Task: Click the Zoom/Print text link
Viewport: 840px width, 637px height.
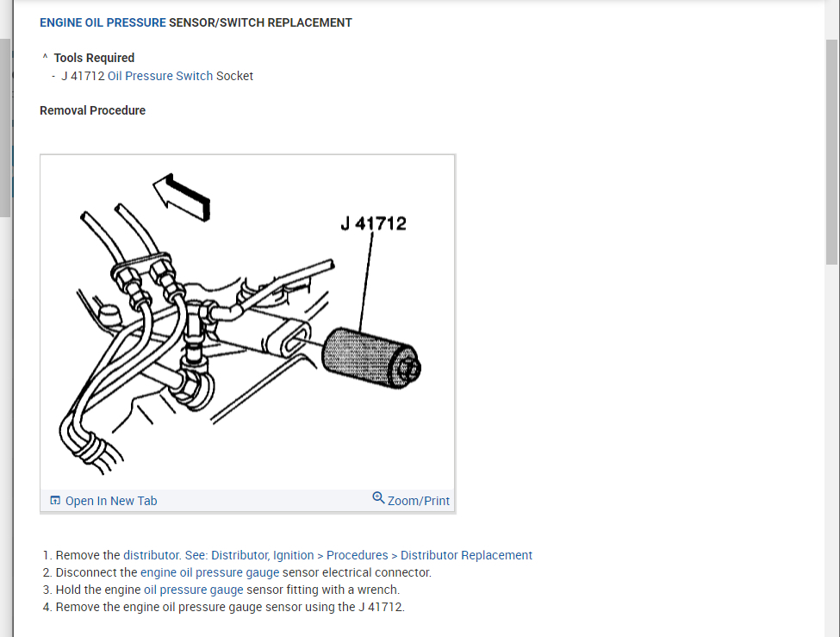Action: click(419, 501)
